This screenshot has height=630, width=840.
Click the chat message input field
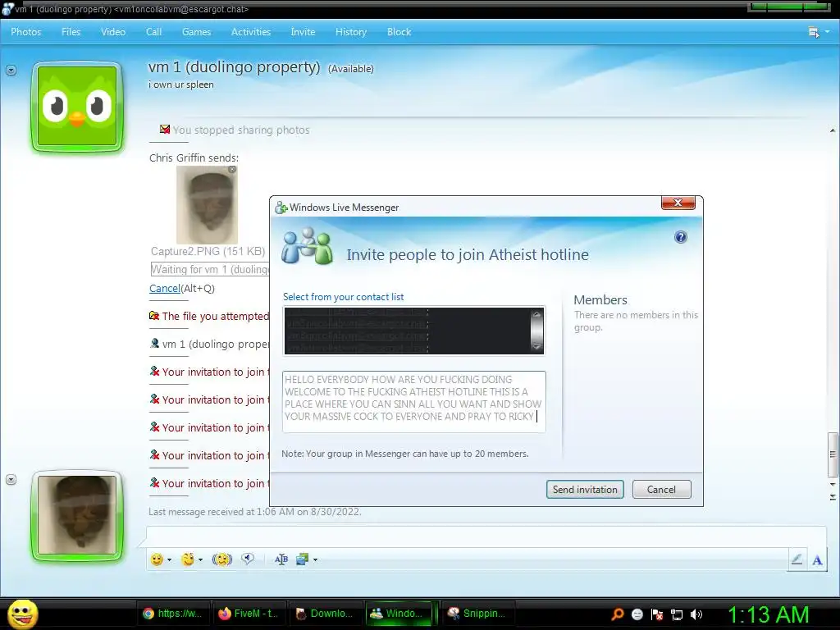pyautogui.click(x=486, y=536)
